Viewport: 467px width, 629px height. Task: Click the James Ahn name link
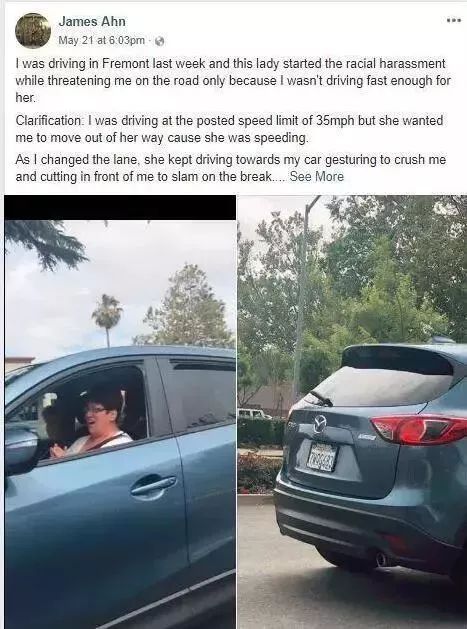coord(92,21)
